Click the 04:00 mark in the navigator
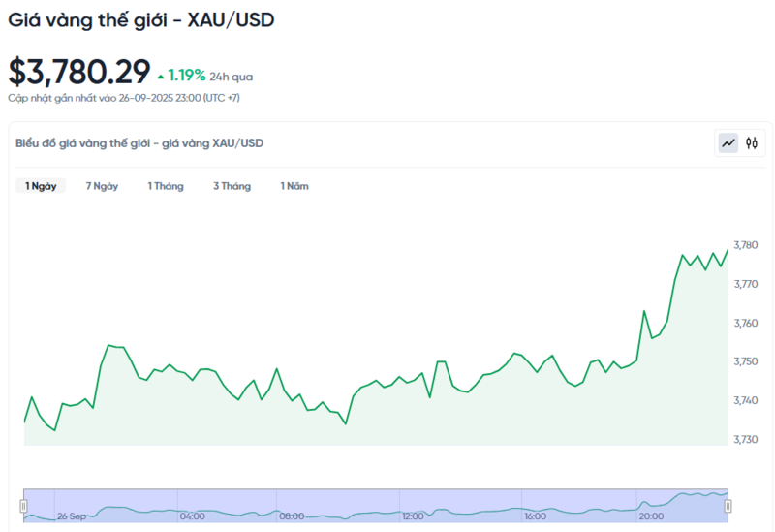Screen dimensions: 775x532 [192, 516]
